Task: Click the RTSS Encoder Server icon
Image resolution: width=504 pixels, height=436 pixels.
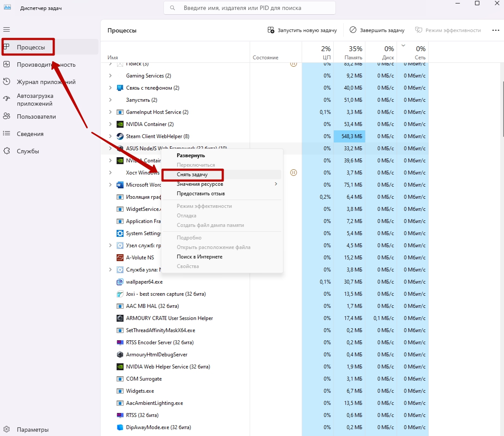Action: (120, 342)
